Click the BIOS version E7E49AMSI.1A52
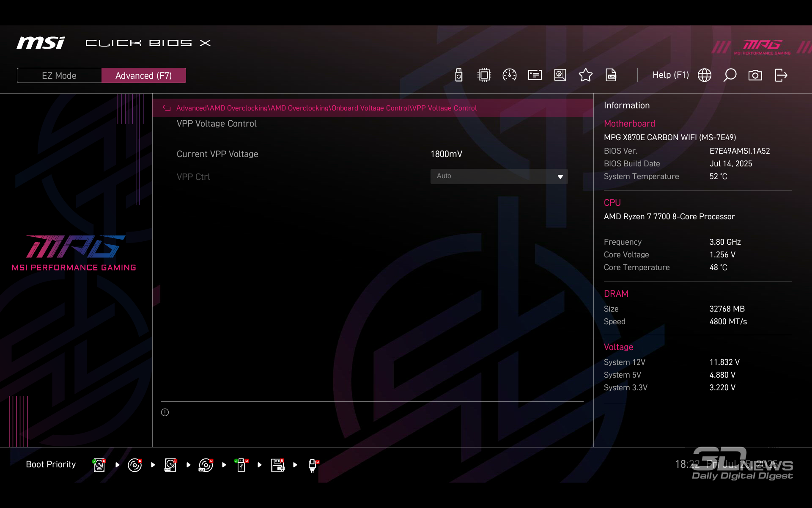 pos(740,151)
